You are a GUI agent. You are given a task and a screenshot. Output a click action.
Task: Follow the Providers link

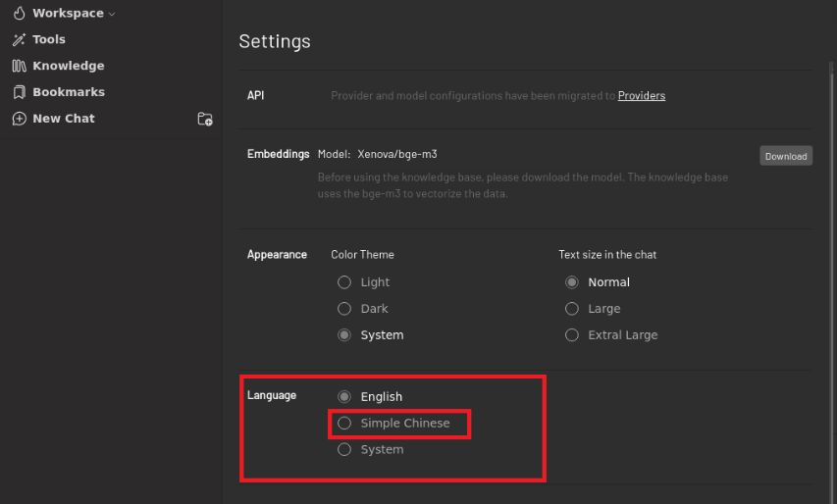point(641,96)
